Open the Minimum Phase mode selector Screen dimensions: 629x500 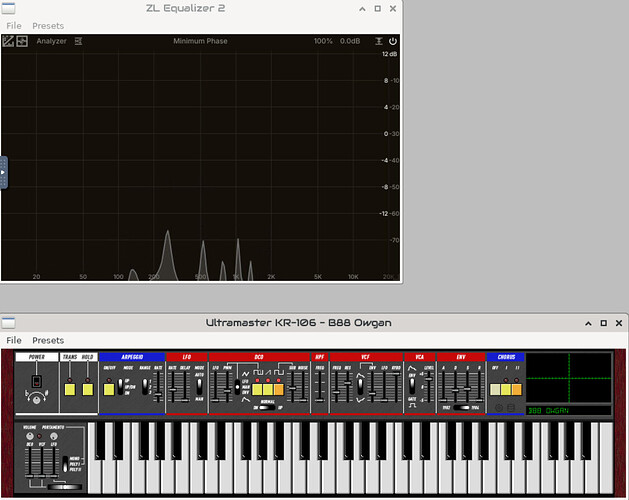tap(200, 42)
